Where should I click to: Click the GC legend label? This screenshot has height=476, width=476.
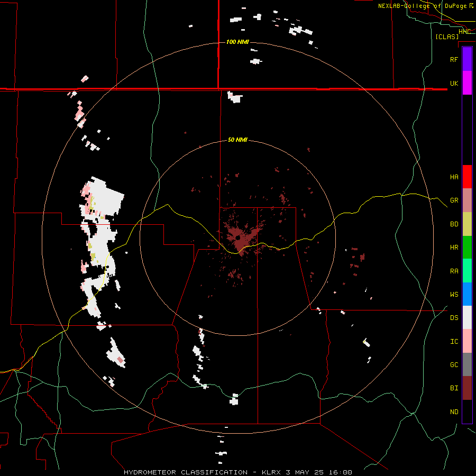coord(454,364)
